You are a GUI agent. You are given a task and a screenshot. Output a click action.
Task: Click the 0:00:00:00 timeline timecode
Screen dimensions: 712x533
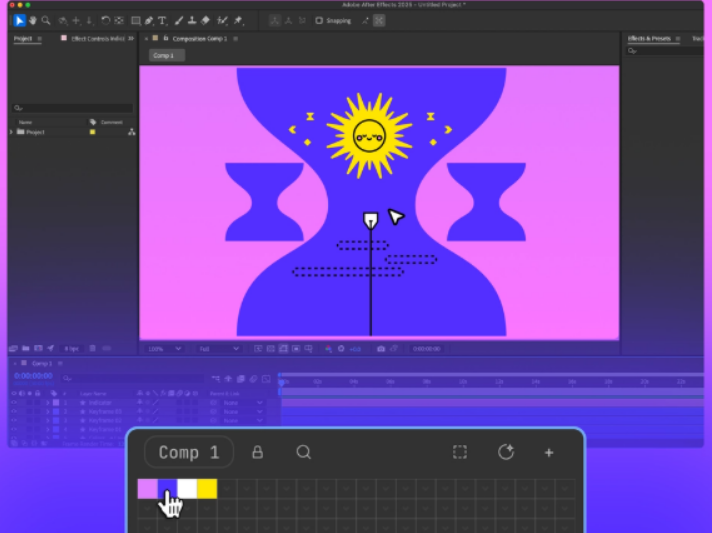click(x=33, y=376)
